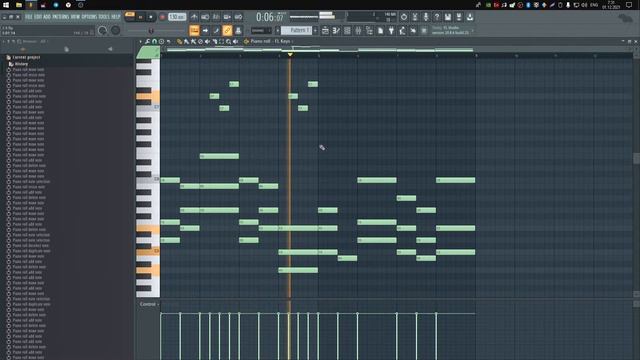Toggle Pattern/Song mode switch
The width and height of the screenshot is (640, 360).
tap(130, 17)
